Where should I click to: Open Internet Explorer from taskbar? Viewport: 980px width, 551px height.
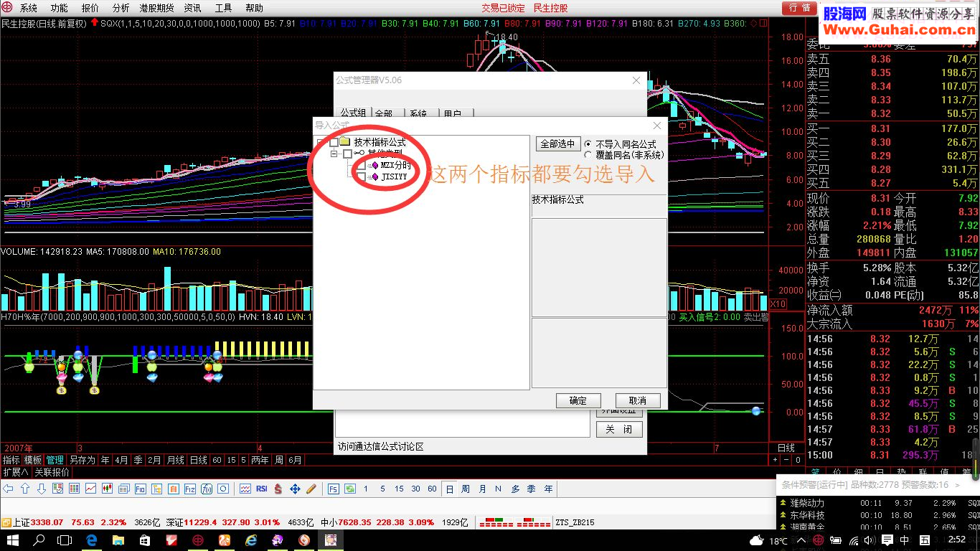250,540
